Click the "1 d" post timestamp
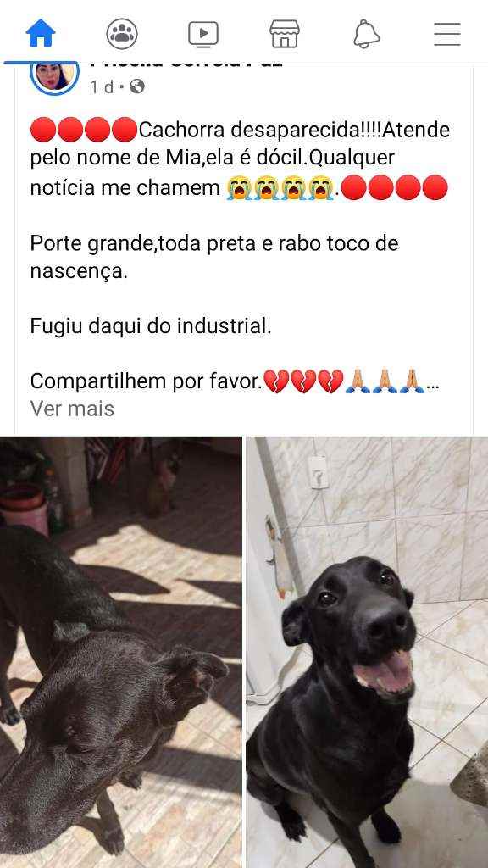The width and height of the screenshot is (488, 868). (102, 87)
